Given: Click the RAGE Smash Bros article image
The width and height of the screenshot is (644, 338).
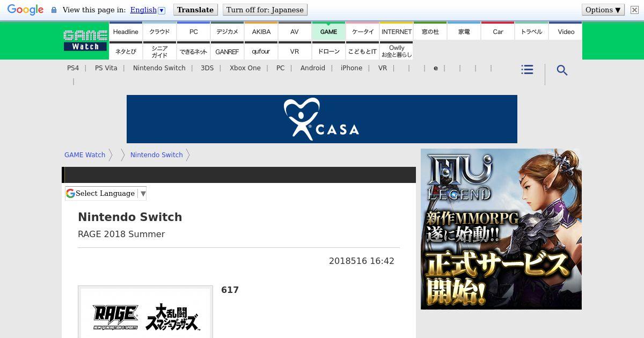Looking at the screenshot, I should tap(145, 312).
